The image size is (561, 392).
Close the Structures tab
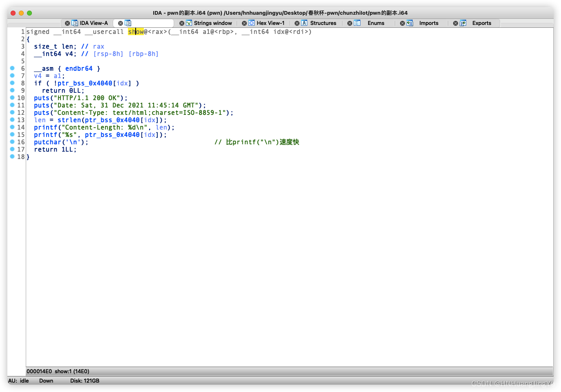[x=297, y=23]
